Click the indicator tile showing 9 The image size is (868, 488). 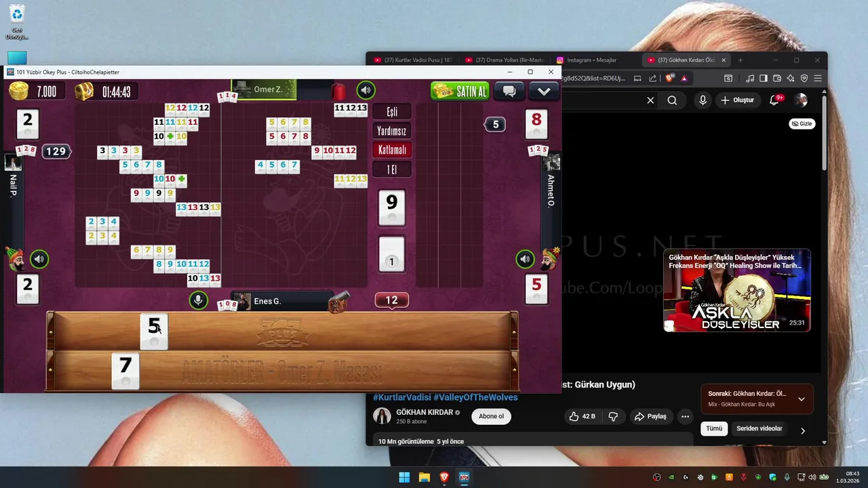pyautogui.click(x=391, y=207)
